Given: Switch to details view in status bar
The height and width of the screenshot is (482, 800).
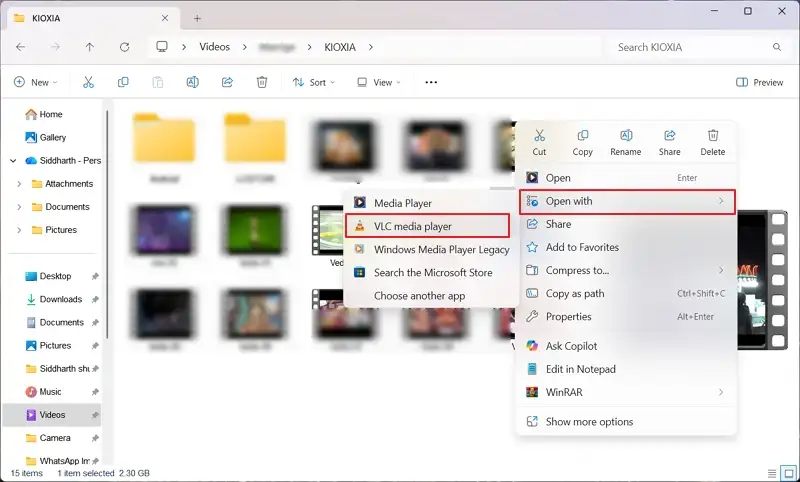Looking at the screenshot, I should [x=772, y=473].
